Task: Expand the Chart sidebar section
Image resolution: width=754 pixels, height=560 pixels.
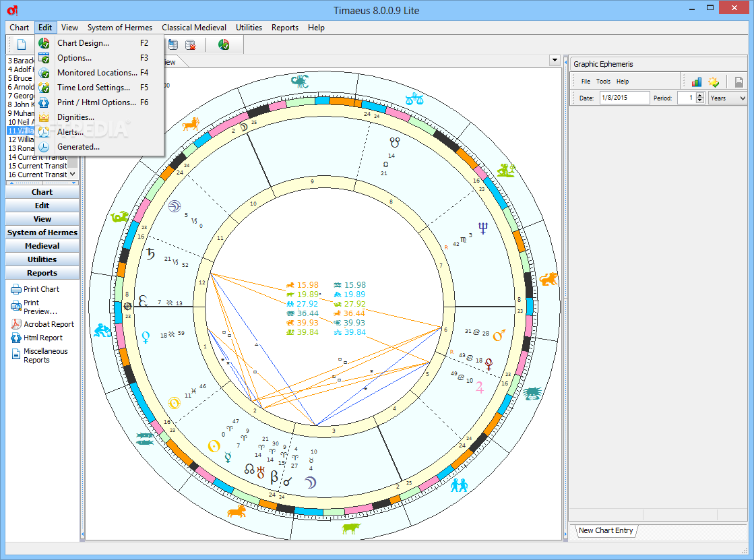Action: click(42, 192)
